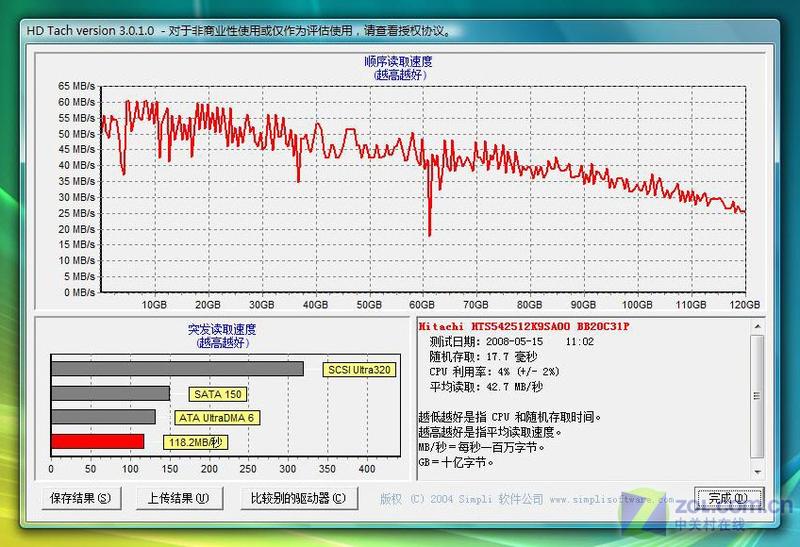This screenshot has width=800, height=547.
Task: Click the SCSI Ultra320 label
Action: [359, 370]
